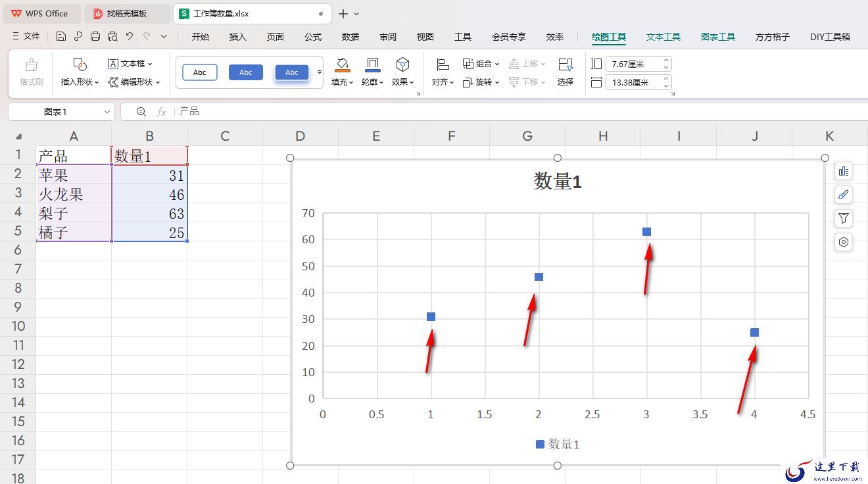This screenshot has height=484, width=868.
Task: Switch to the 文本工具 tab
Action: pos(663,37)
